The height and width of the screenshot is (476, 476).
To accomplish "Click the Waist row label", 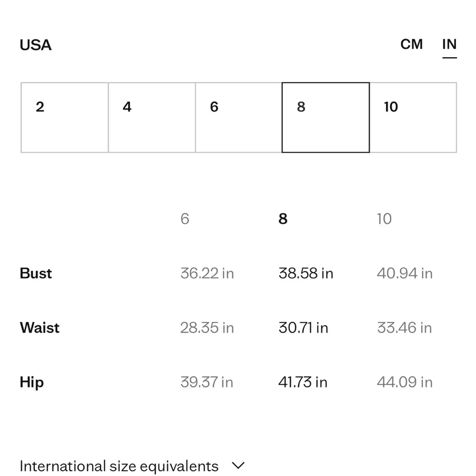I will 40,328.
